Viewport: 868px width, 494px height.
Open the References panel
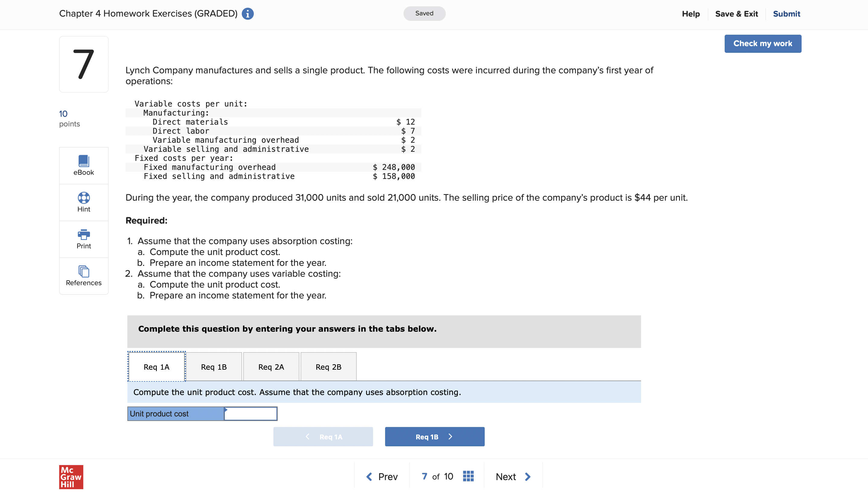click(x=84, y=276)
